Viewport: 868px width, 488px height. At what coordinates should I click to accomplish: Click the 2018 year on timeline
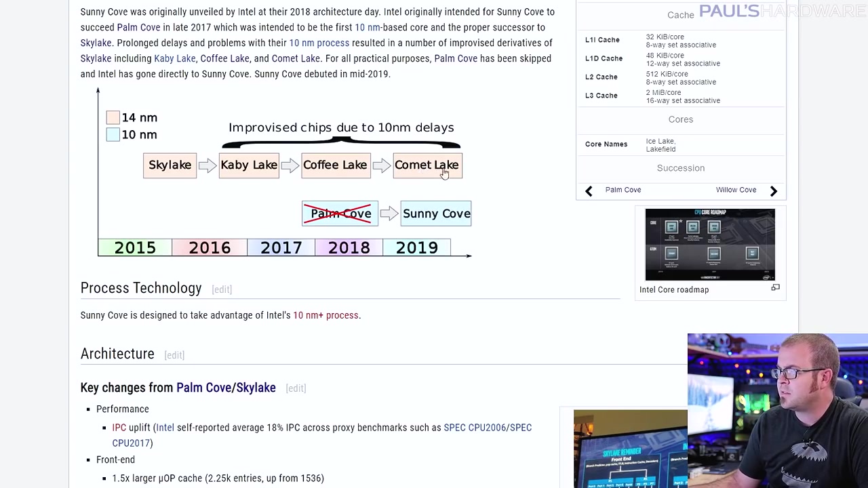pos(349,248)
